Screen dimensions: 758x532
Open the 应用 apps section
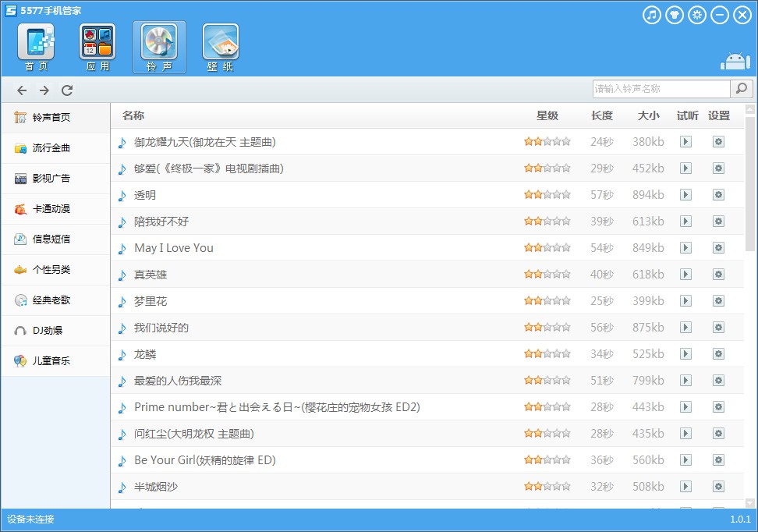point(97,48)
